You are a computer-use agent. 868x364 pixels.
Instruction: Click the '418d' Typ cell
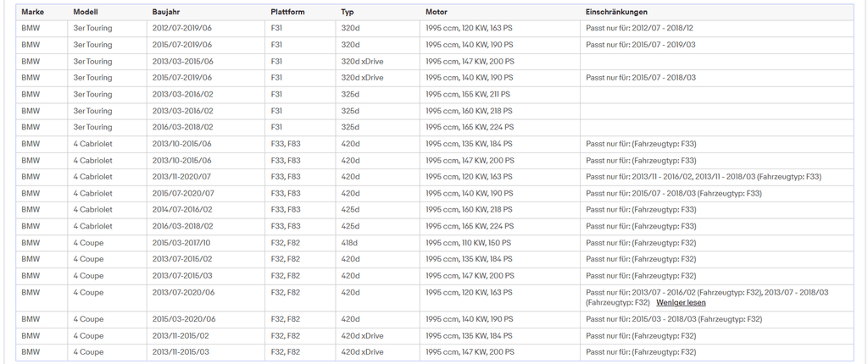pyautogui.click(x=350, y=243)
